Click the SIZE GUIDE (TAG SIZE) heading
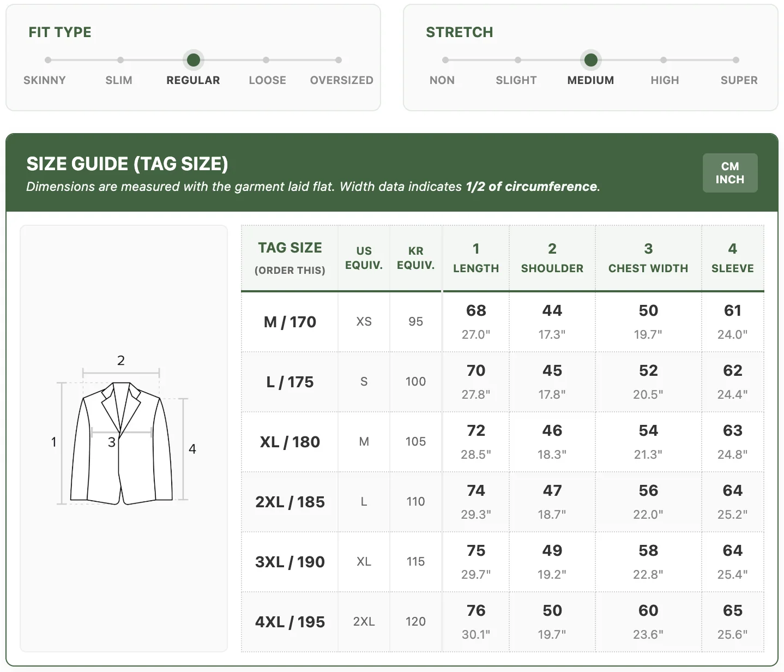Viewport: 784px width, 672px height. pyautogui.click(x=127, y=164)
